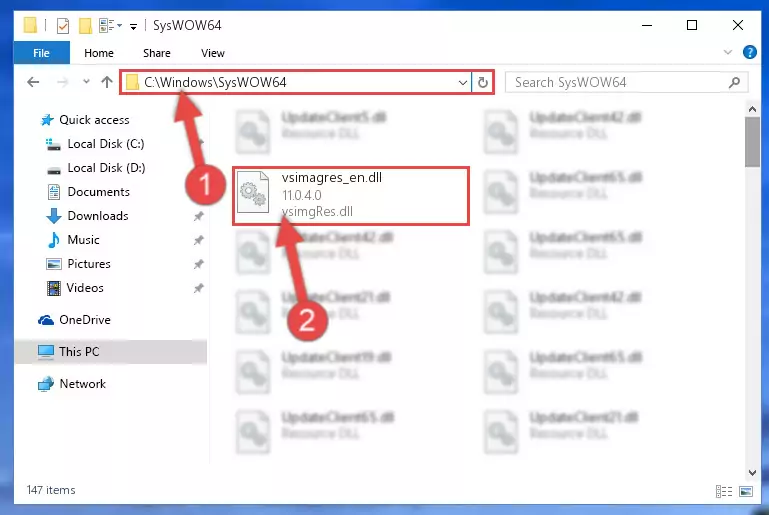Open the File ribbon tab
This screenshot has width=769, height=515.
(42, 53)
